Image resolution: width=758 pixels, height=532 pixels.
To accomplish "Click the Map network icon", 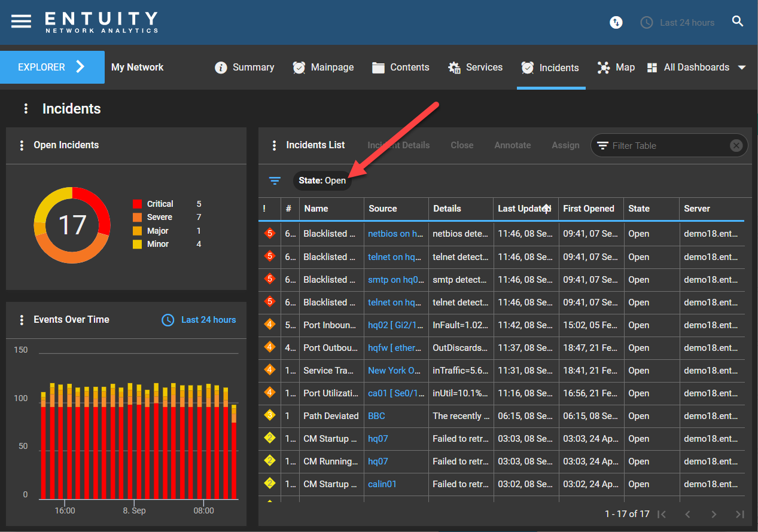I will [x=604, y=68].
